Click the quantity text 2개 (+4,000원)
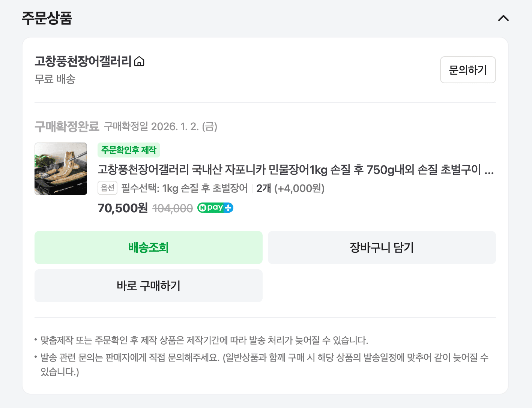This screenshot has width=532, height=408. 291,189
